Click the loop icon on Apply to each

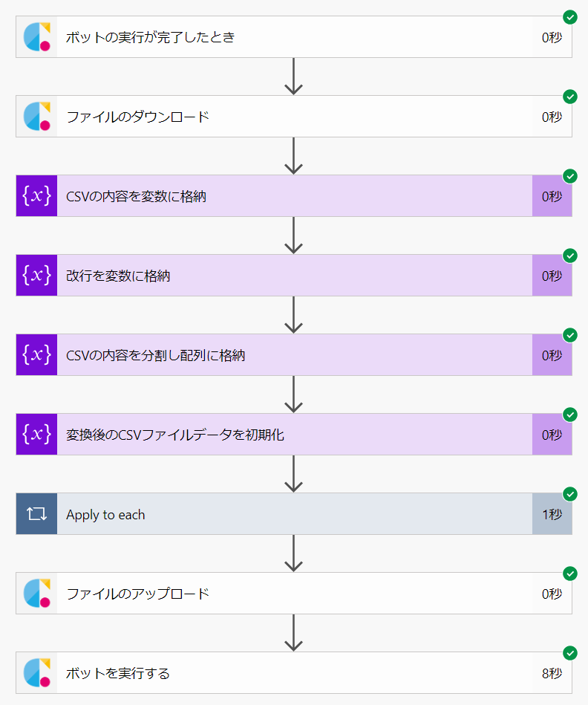coord(36,514)
